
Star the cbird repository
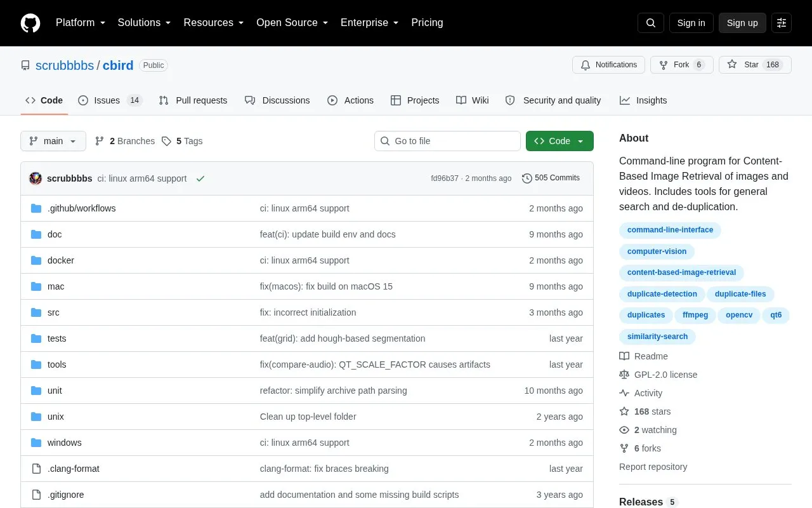pos(755,65)
